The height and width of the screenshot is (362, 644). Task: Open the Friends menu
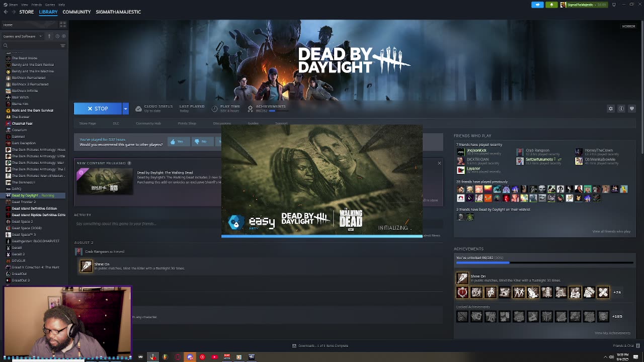tap(37, 5)
